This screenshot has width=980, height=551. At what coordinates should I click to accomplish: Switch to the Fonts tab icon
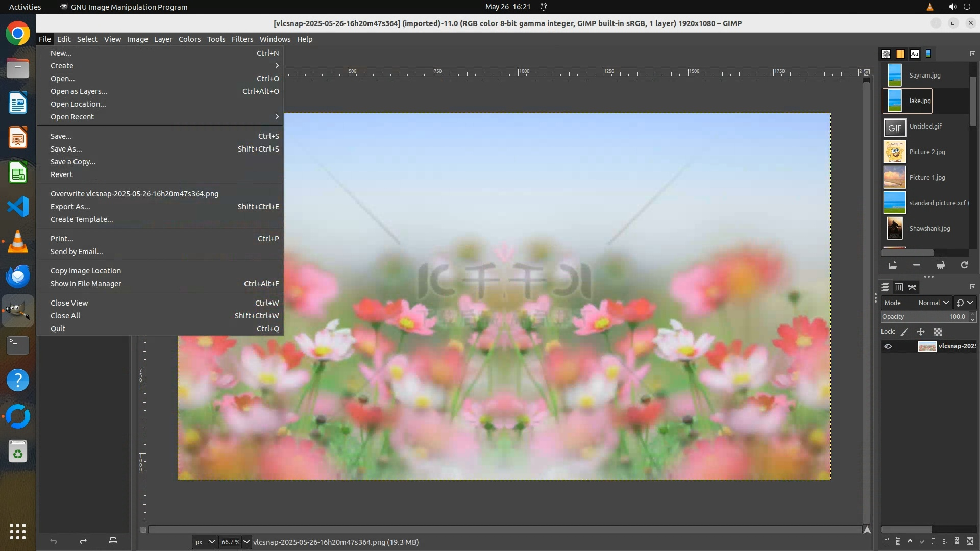pyautogui.click(x=914, y=54)
